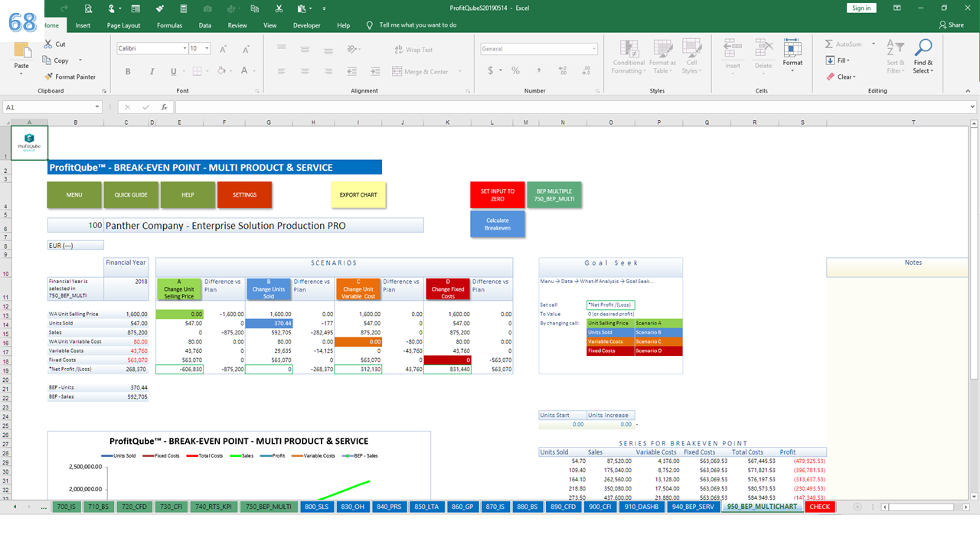Click the Insert Function fx icon

point(164,107)
